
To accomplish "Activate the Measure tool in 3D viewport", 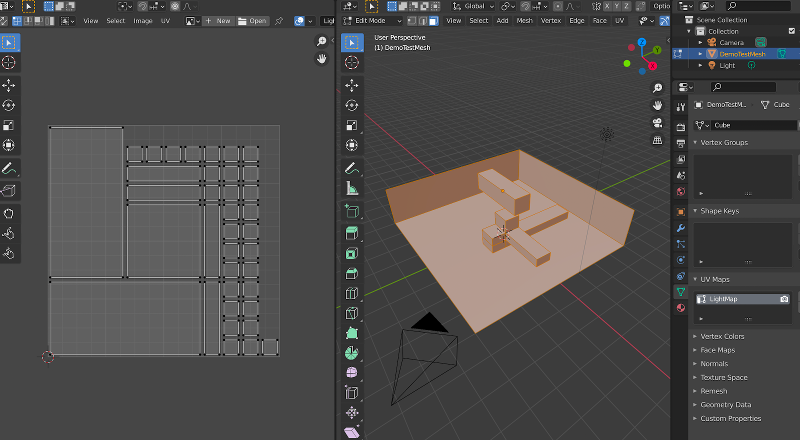I will point(352,189).
